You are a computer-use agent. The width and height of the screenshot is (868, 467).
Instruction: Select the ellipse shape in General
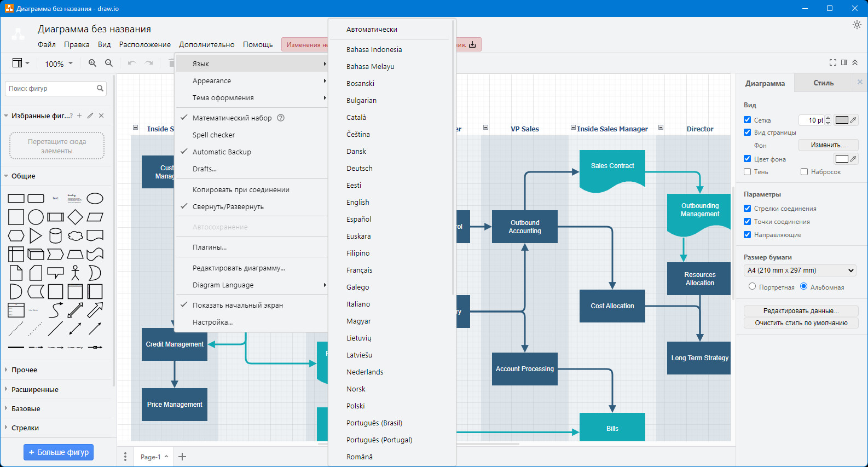[x=95, y=198]
